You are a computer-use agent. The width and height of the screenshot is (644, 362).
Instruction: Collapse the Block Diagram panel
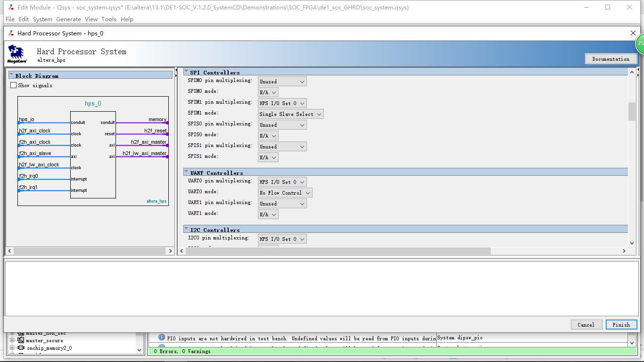[12, 75]
